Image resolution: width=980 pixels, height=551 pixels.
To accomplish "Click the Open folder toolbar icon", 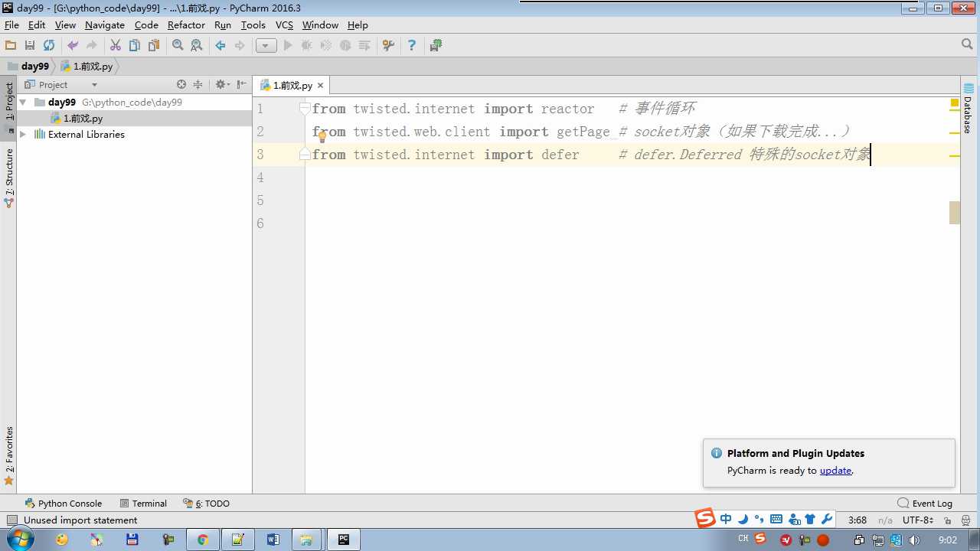I will [x=11, y=46].
